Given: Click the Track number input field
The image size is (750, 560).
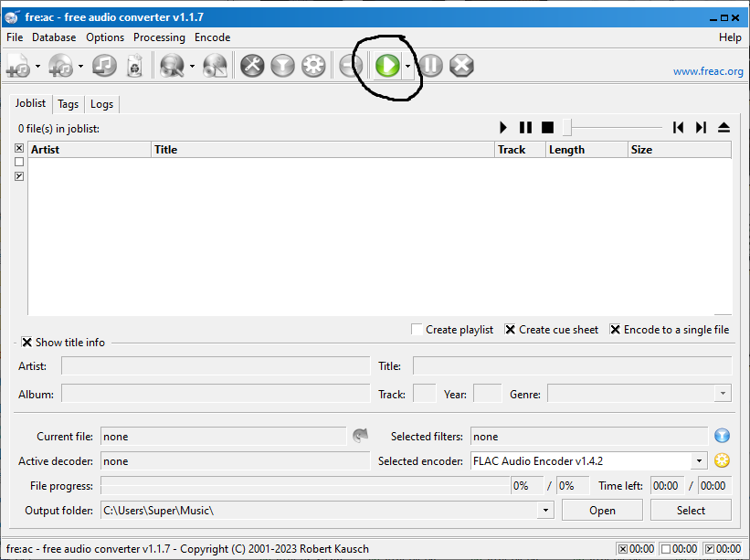Looking at the screenshot, I should click(424, 394).
